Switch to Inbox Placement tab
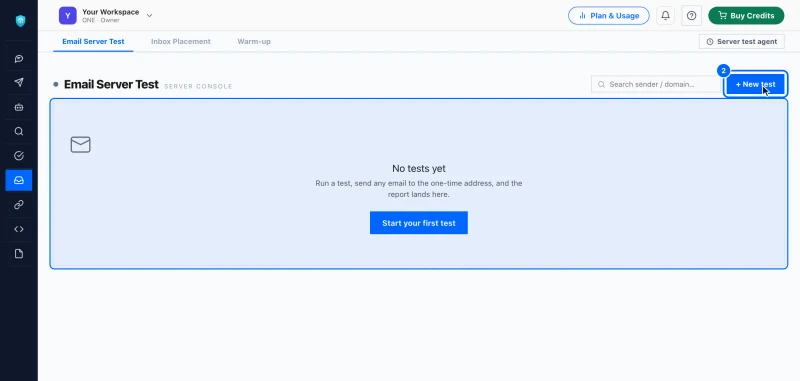 pyautogui.click(x=181, y=42)
